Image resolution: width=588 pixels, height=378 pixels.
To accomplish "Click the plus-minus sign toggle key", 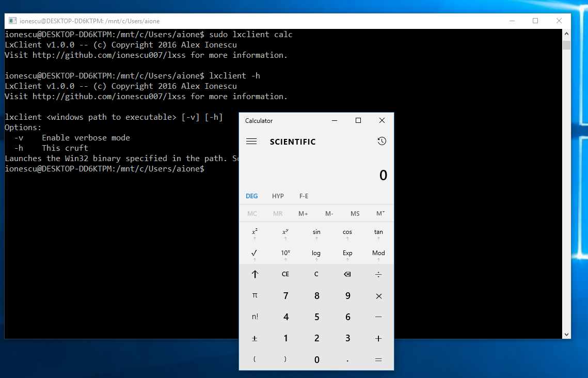I will tap(255, 338).
